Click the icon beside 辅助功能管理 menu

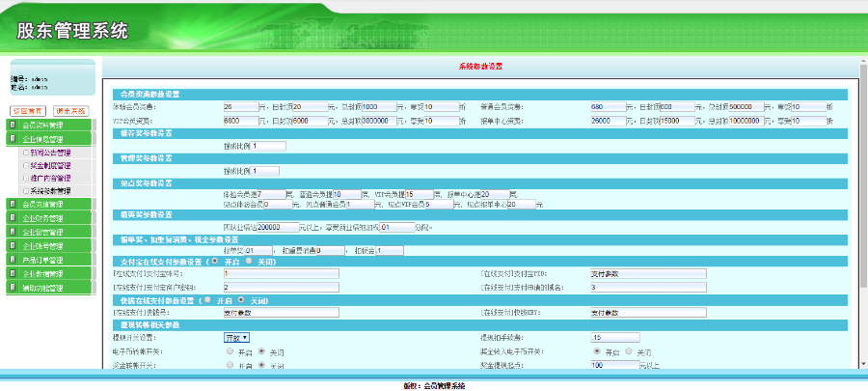click(13, 288)
